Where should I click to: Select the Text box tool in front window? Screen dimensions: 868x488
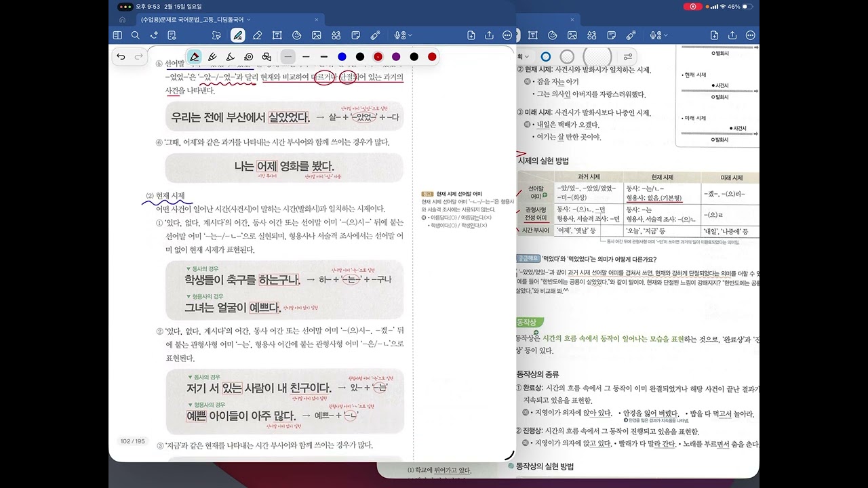277,35
